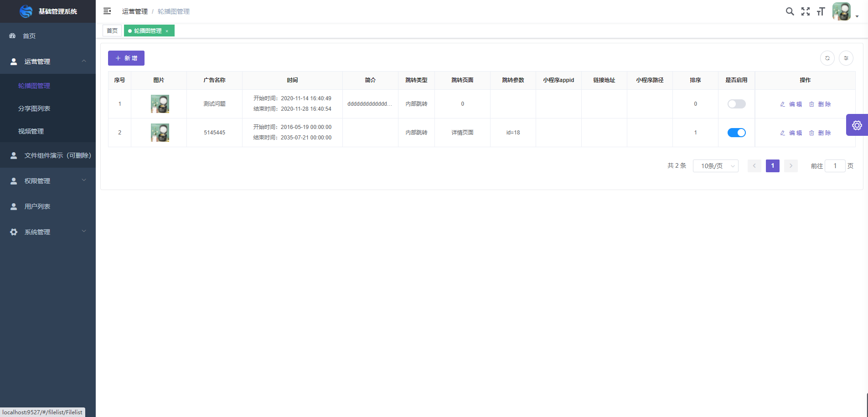Click the edit pencil icon for 测试问题
The width and height of the screenshot is (868, 417).
[x=783, y=104]
